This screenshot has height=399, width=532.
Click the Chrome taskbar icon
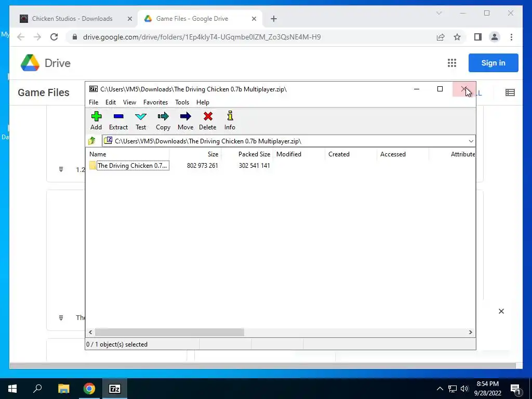(x=89, y=389)
